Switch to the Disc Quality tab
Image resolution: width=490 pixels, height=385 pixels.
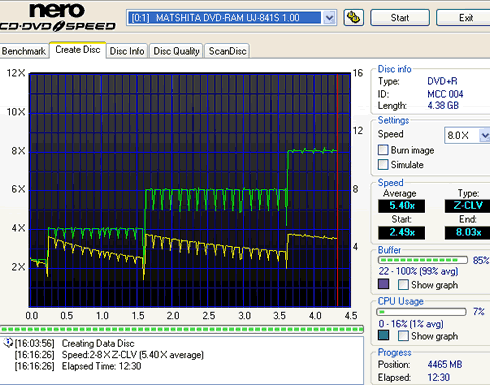pos(176,51)
